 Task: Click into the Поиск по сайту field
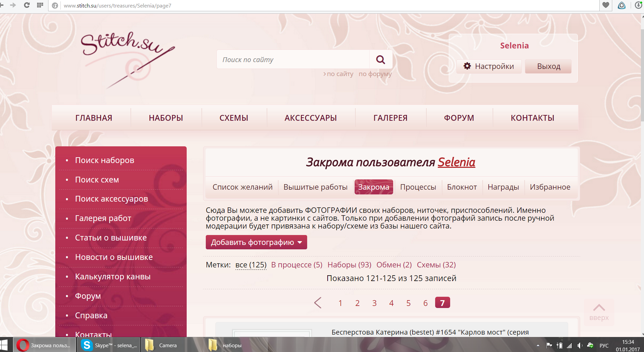coord(294,60)
